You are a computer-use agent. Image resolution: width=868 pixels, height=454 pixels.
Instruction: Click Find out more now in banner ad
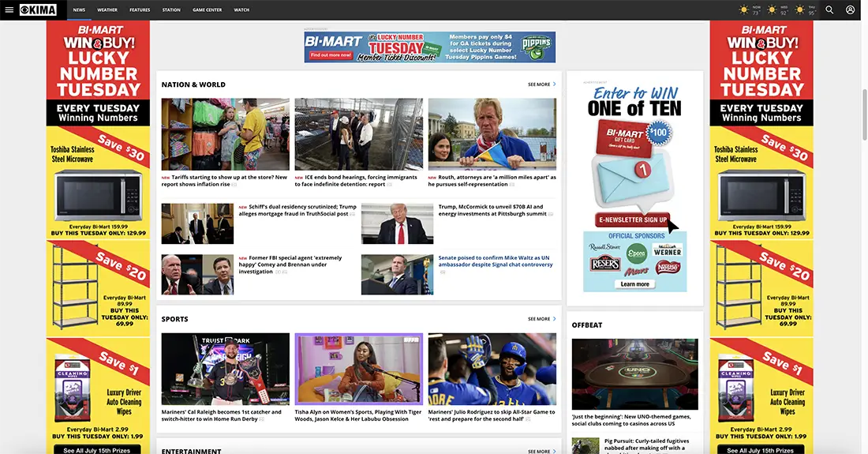(x=331, y=55)
